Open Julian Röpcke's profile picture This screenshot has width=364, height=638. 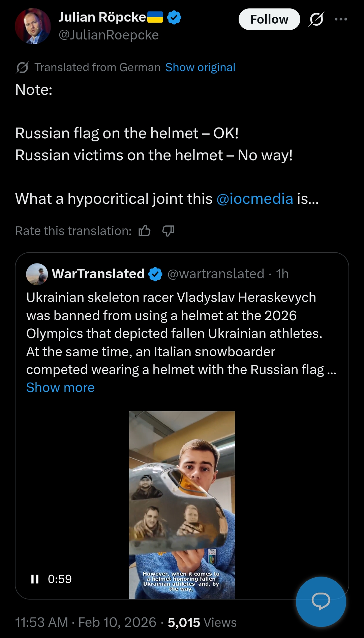[33, 26]
